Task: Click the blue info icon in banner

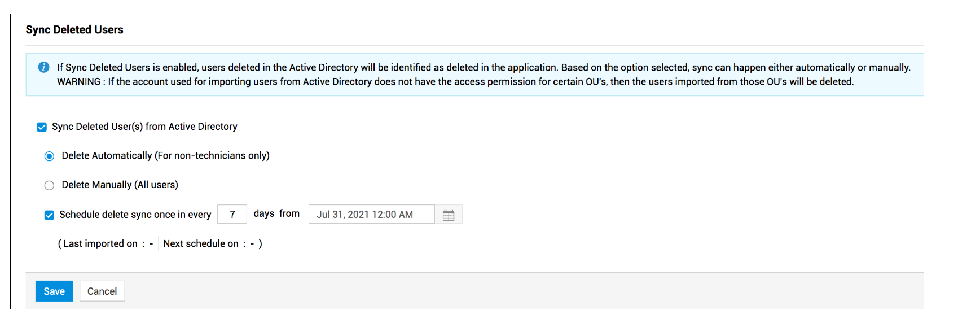Action: coord(43,67)
